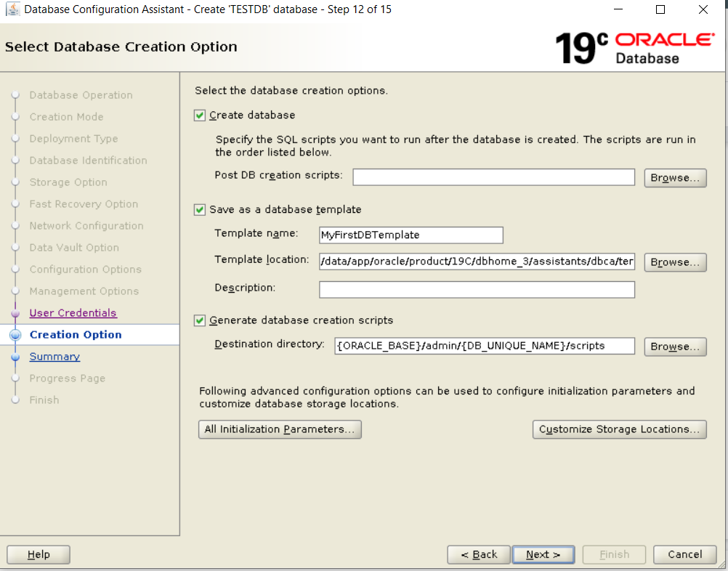
Task: Uncheck Save as a database template
Action: pos(200,210)
